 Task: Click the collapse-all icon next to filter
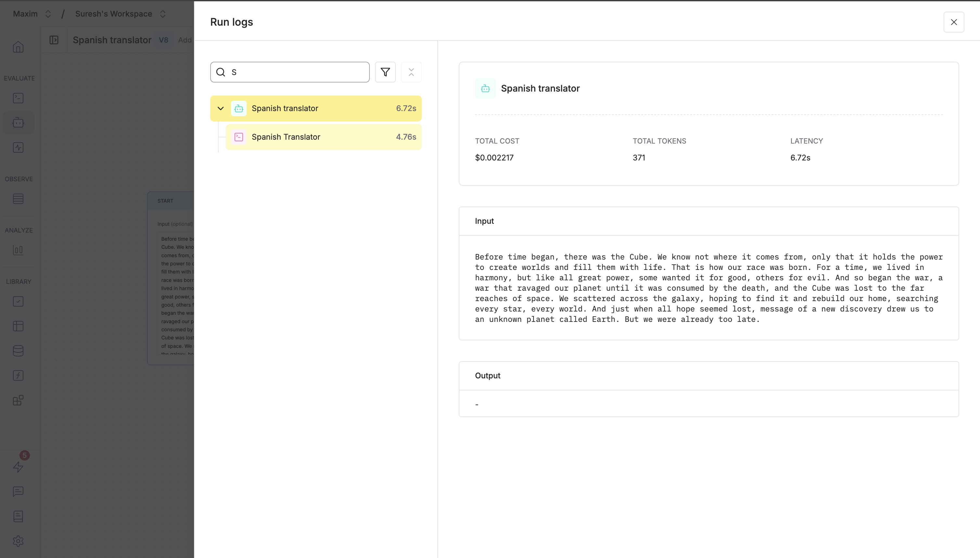(x=411, y=72)
